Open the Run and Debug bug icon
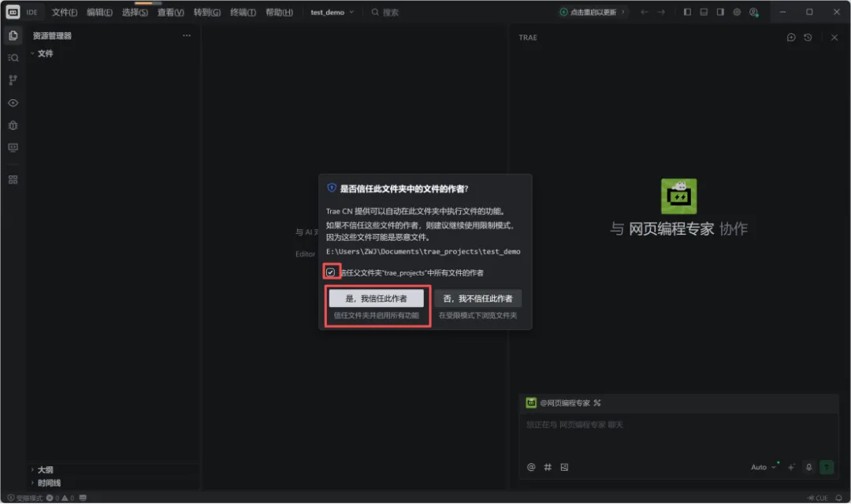This screenshot has width=851, height=504. coord(13,125)
